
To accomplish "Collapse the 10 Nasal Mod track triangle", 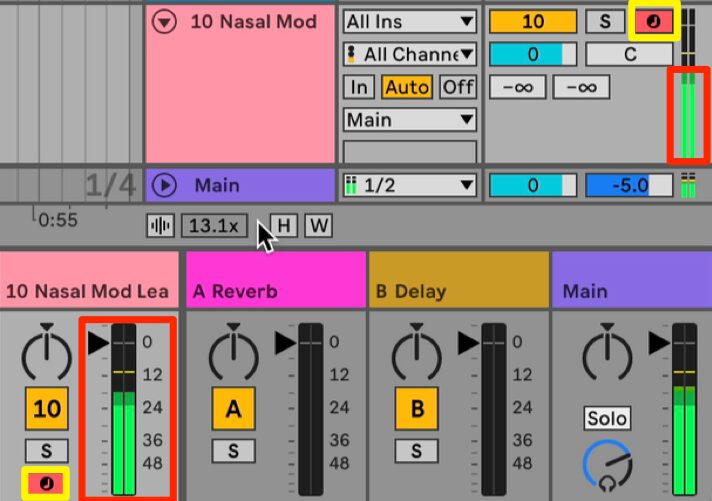I will pos(164,21).
